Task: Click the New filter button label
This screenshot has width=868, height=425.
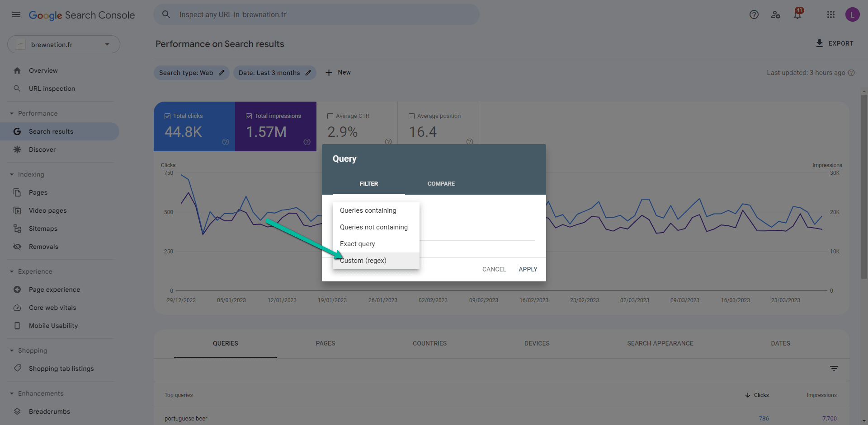Action: point(344,72)
